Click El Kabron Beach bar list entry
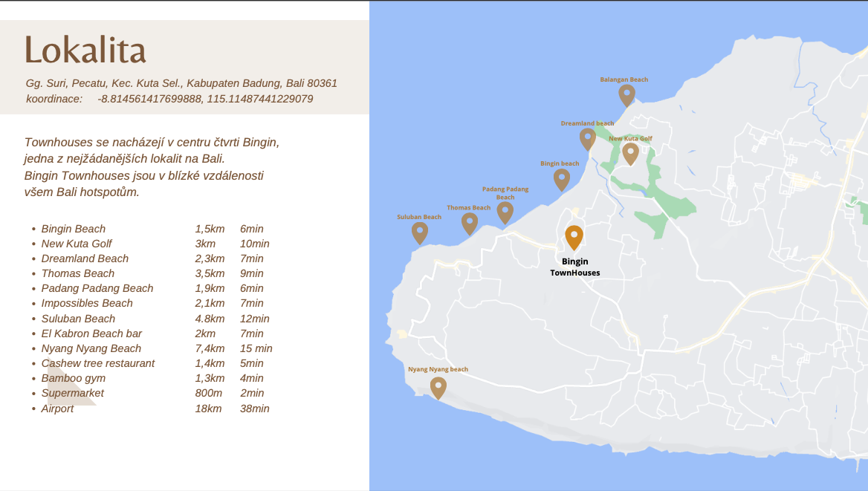Image resolution: width=868 pixels, height=491 pixels. click(x=91, y=334)
